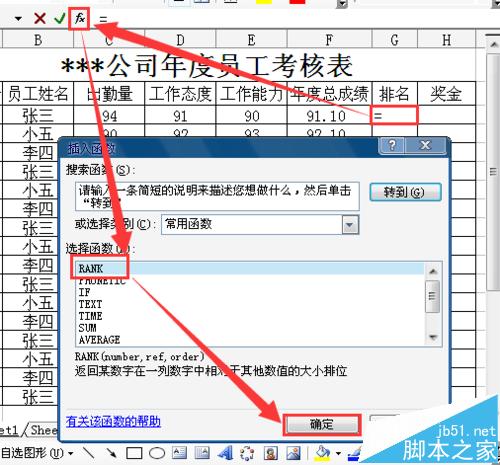Select IF in the function list

coord(249,292)
